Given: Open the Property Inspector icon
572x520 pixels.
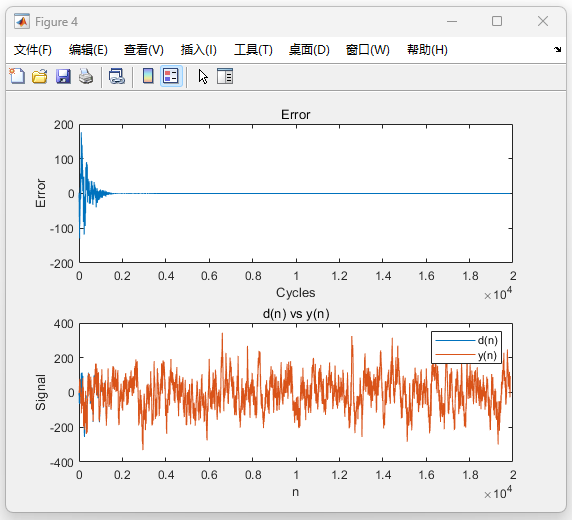Looking at the screenshot, I should pyautogui.click(x=225, y=76).
